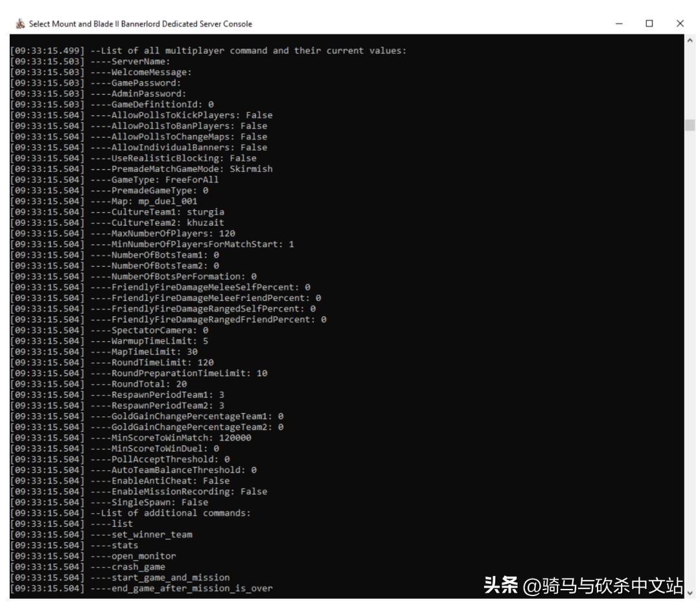The image size is (700, 611).
Task: Click MinScoreToWinDuel: 0 line
Action: click(114, 448)
